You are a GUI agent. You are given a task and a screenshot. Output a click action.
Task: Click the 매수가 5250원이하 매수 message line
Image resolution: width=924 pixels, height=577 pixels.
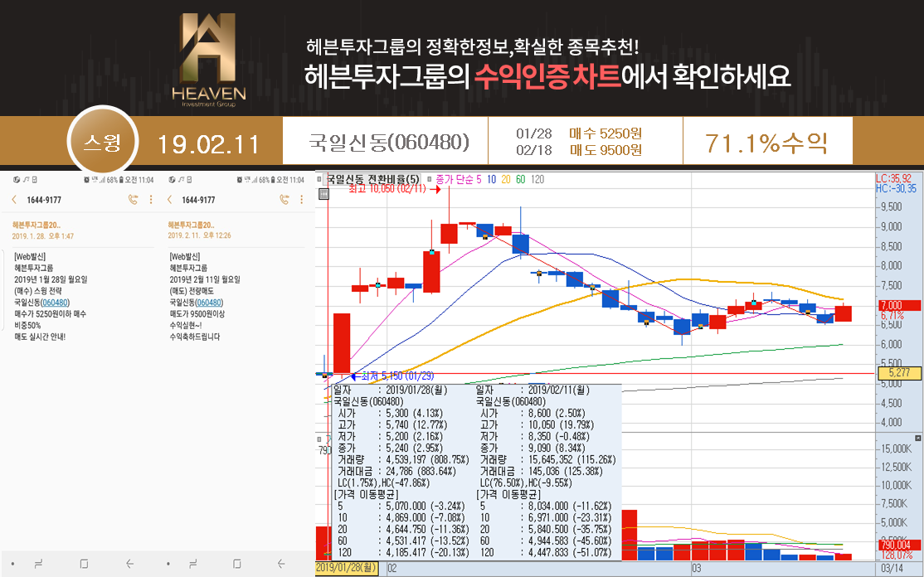coord(50,314)
